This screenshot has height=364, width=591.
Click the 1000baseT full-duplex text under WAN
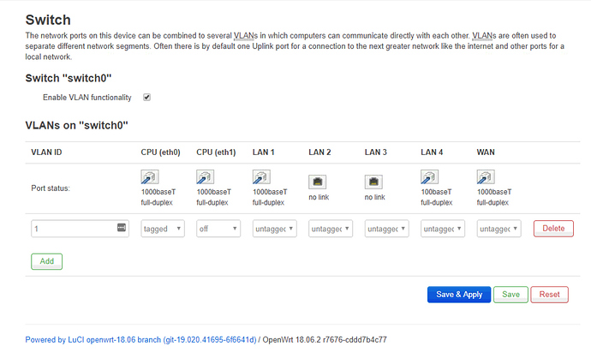[494, 197]
